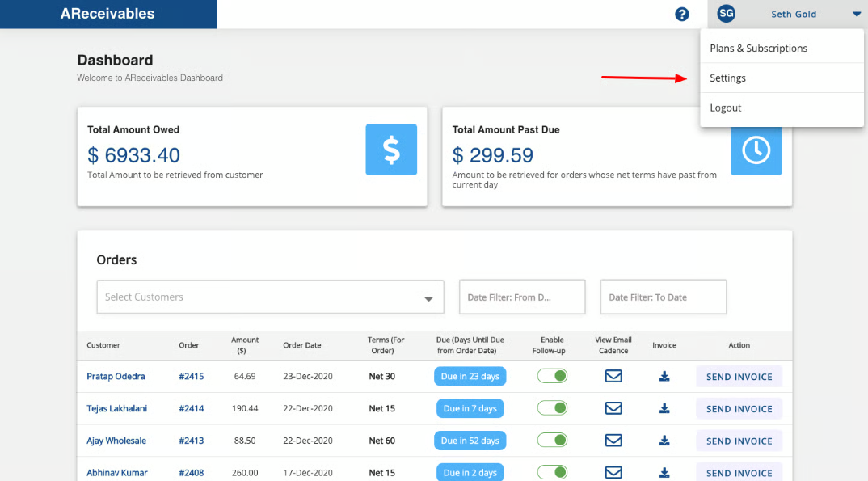Screen dimensions: 868x481
Task: Click the dollar sign Total Owed icon
Action: tap(391, 150)
